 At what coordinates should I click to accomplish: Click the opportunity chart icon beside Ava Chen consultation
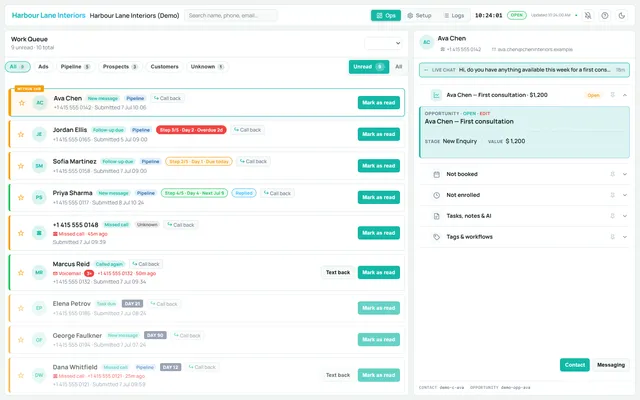[x=436, y=95]
